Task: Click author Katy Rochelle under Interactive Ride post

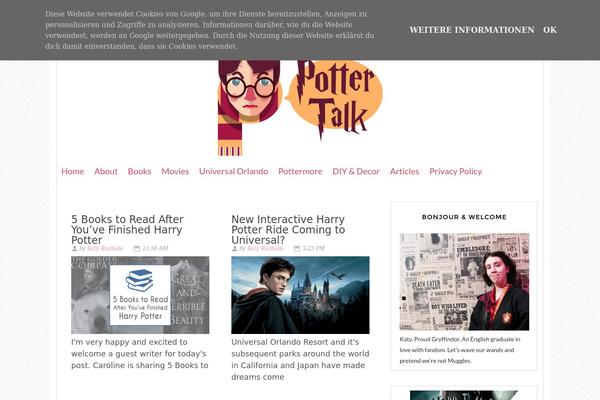Action: click(x=265, y=248)
